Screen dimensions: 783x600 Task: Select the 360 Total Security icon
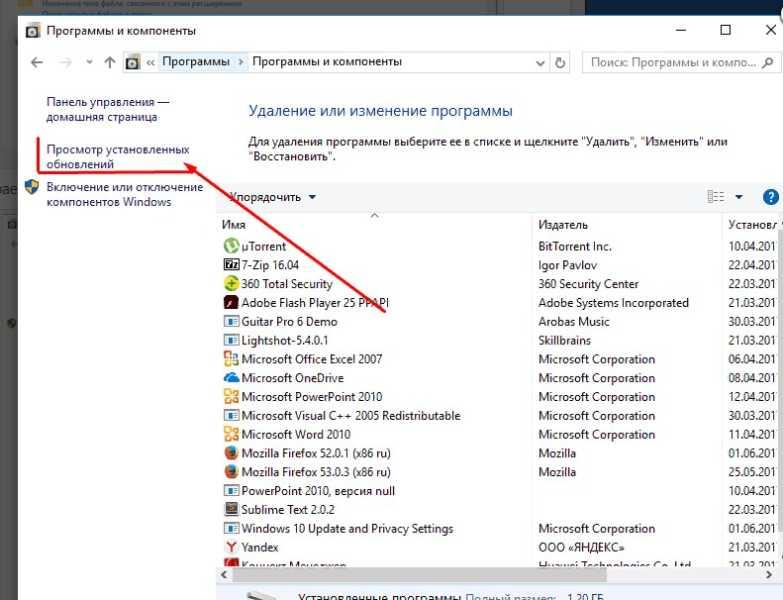pos(231,283)
